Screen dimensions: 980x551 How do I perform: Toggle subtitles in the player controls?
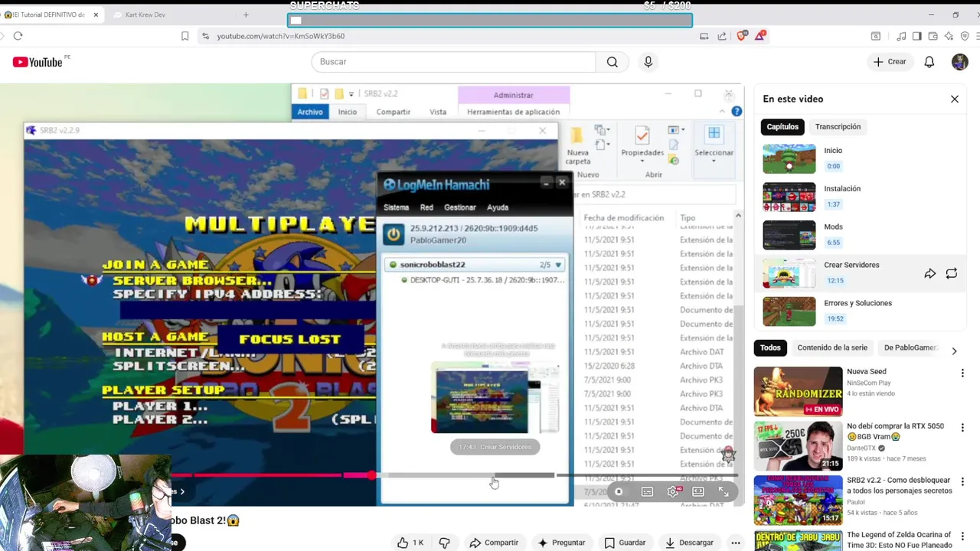click(x=647, y=492)
